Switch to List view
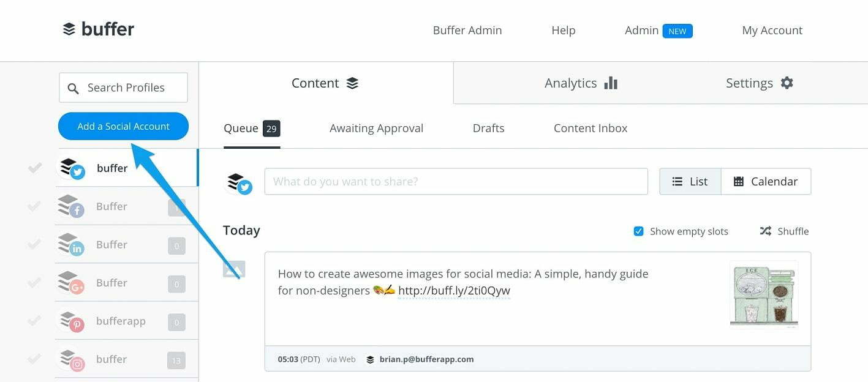Screen dimensions: 868x382 690,181
